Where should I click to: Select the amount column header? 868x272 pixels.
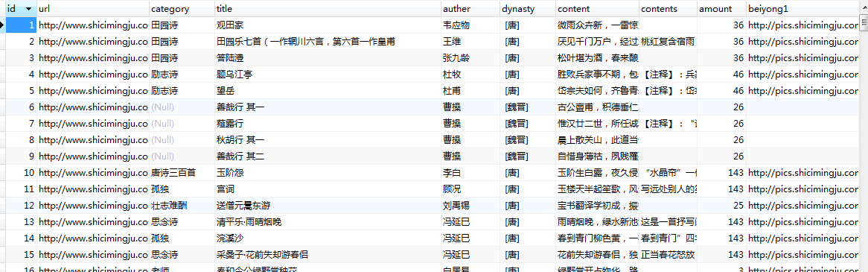tap(721, 9)
